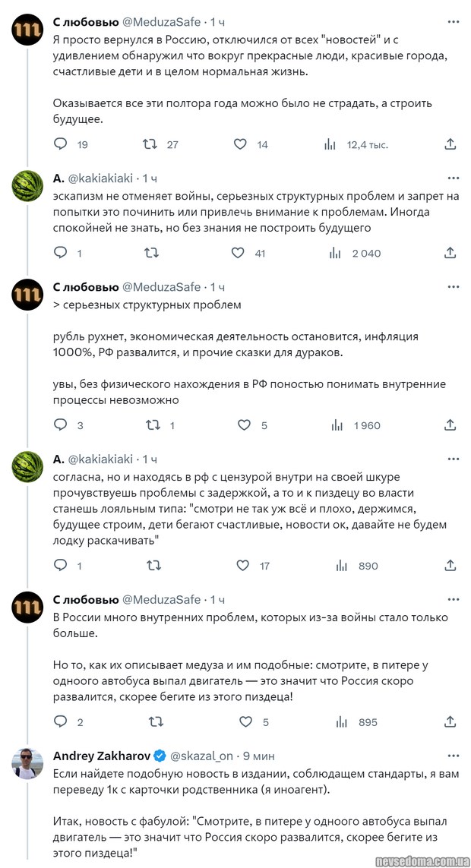Open the 9 мин timestamp link
Image resolution: width=471 pixels, height=868 pixels.
coord(259,756)
